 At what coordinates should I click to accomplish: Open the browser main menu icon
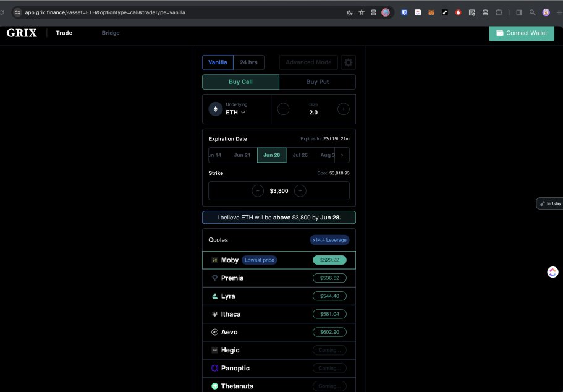pyautogui.click(x=559, y=12)
